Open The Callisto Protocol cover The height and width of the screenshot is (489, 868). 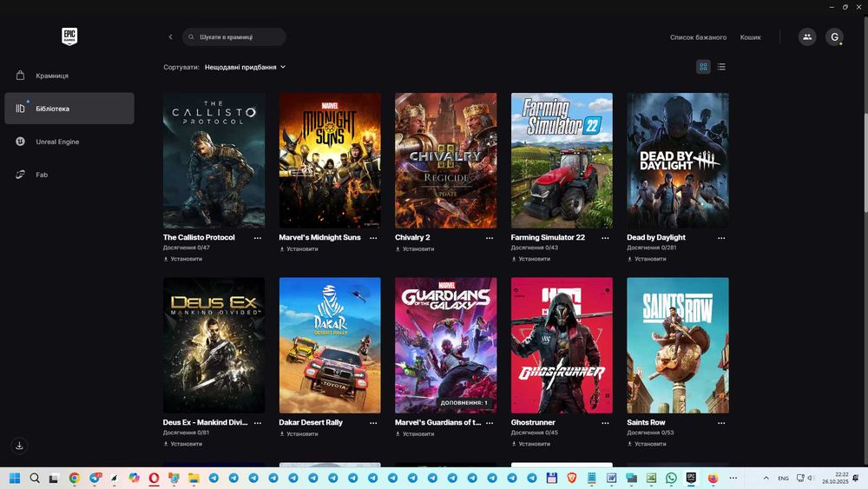pos(214,161)
